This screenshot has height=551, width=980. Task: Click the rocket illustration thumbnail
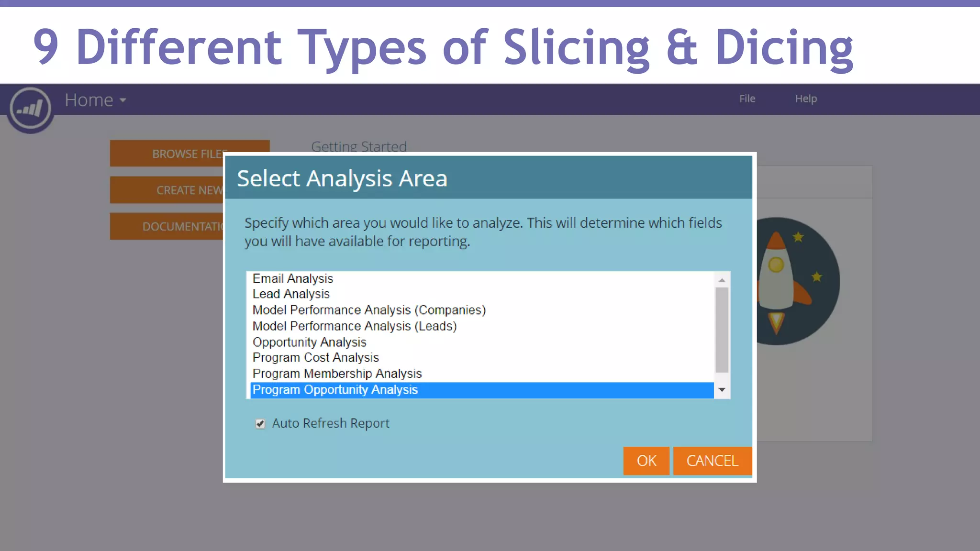[798, 281]
